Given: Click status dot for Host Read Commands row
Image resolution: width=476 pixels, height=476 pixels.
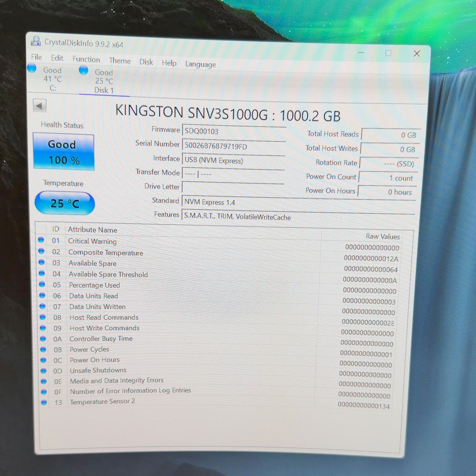Looking at the screenshot, I should tap(43, 317).
